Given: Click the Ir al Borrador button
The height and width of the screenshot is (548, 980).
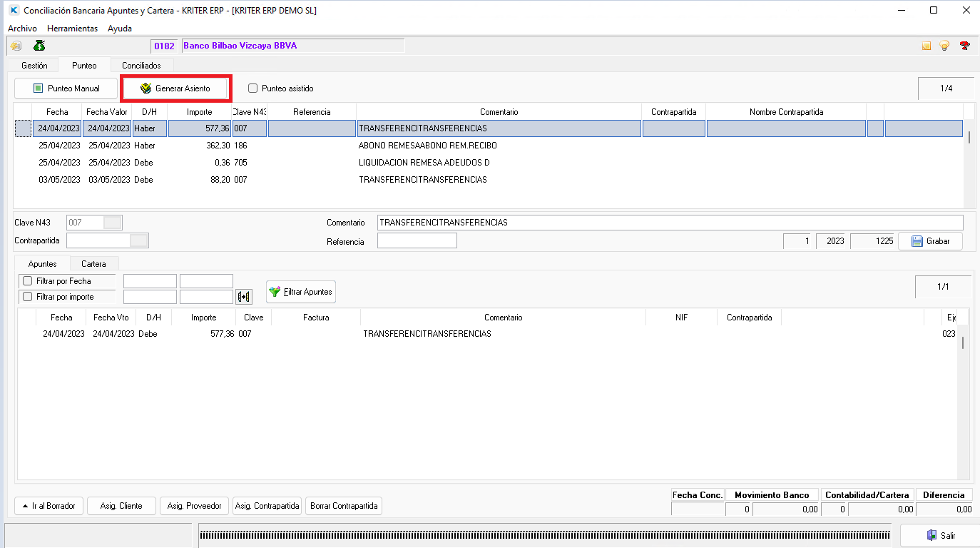Looking at the screenshot, I should point(49,506).
